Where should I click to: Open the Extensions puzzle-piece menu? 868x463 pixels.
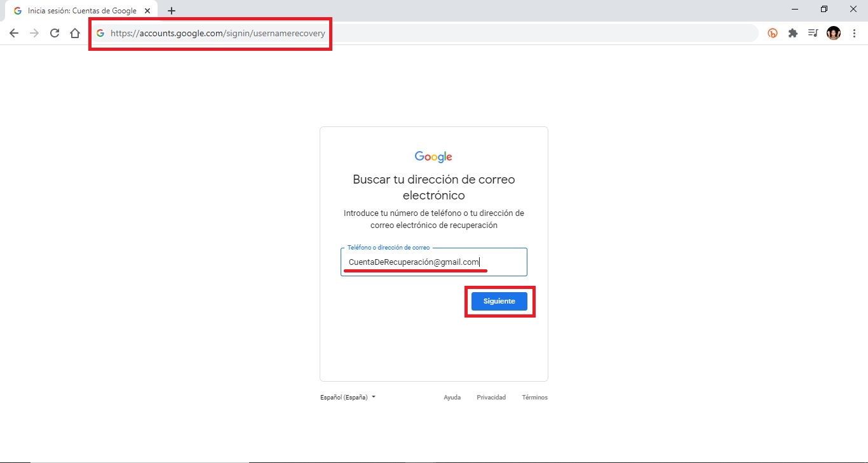click(x=793, y=33)
